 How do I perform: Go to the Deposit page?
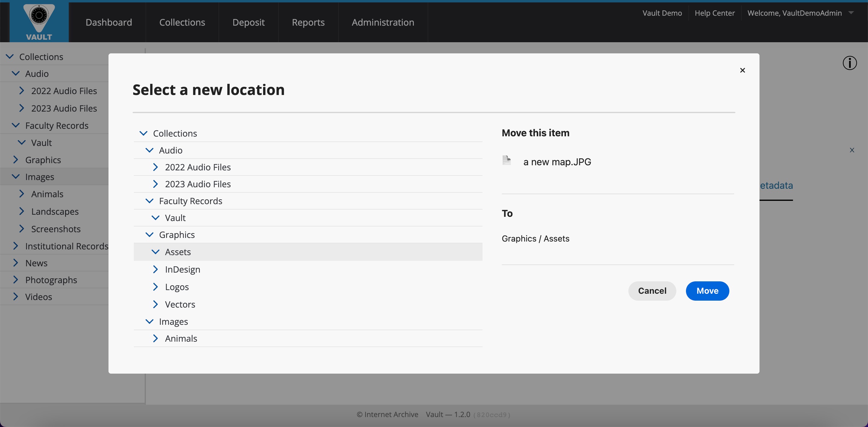248,22
